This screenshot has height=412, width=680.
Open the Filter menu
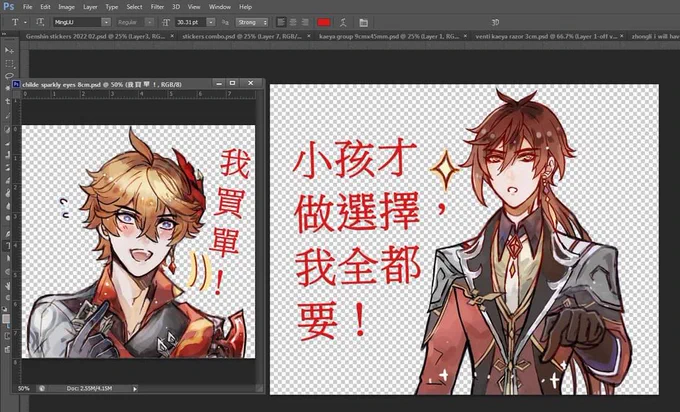(157, 7)
